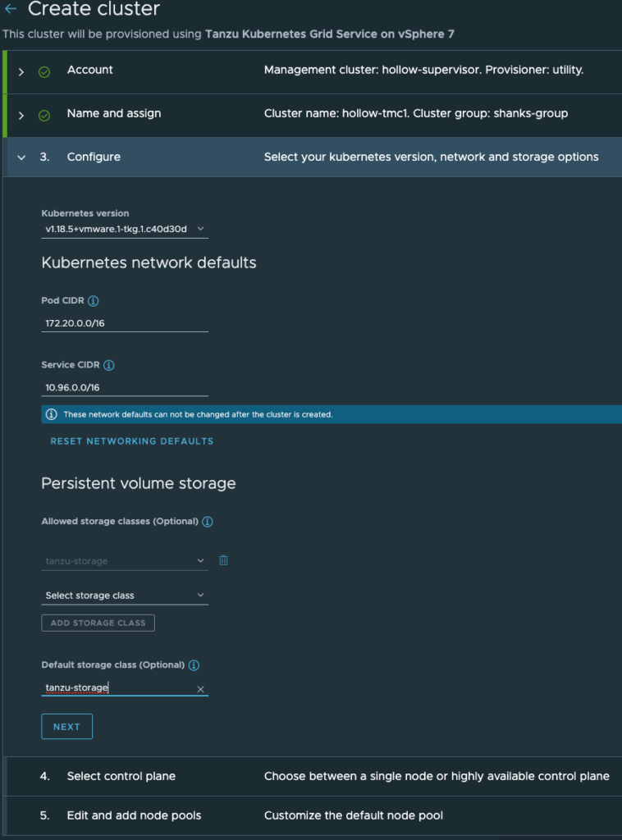Click Reset Networking Defaults
Image resolution: width=622 pixels, height=840 pixels.
132,441
